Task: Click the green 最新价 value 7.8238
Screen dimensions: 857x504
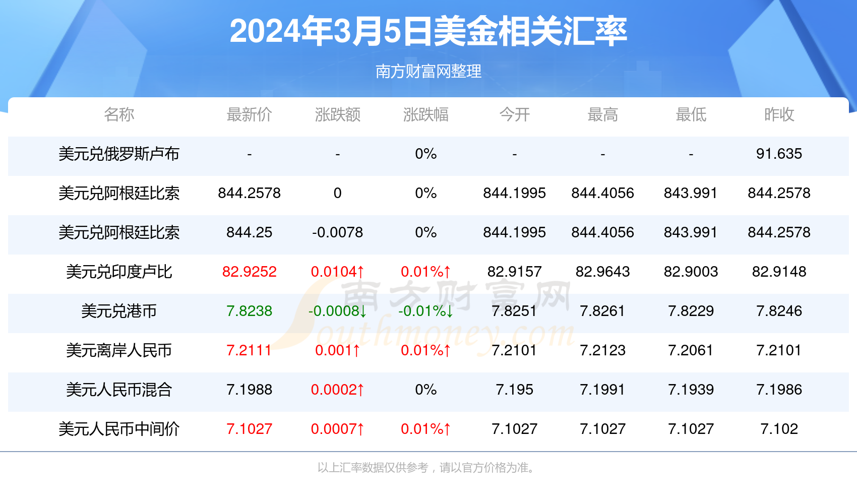Action: (x=249, y=311)
